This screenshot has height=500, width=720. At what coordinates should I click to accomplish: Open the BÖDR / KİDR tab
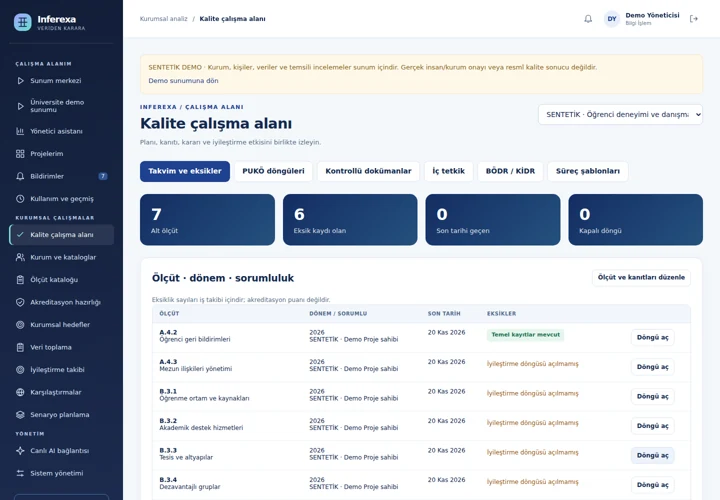click(510, 171)
